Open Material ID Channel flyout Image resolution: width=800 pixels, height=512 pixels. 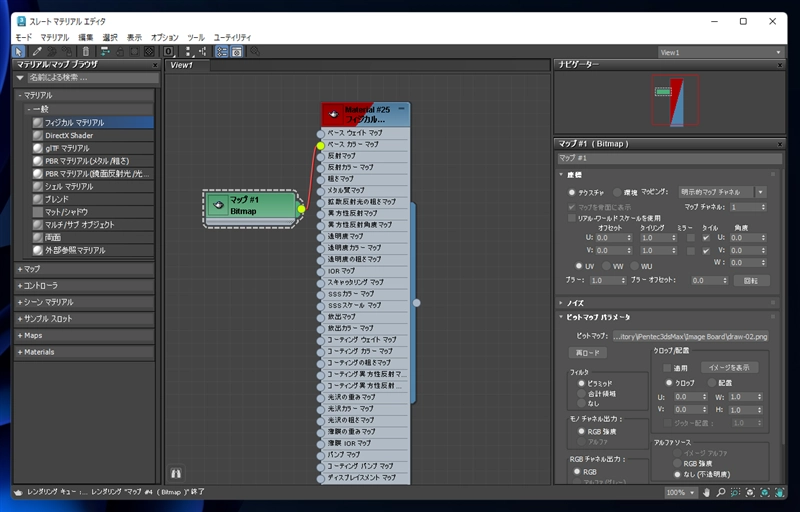click(169, 52)
